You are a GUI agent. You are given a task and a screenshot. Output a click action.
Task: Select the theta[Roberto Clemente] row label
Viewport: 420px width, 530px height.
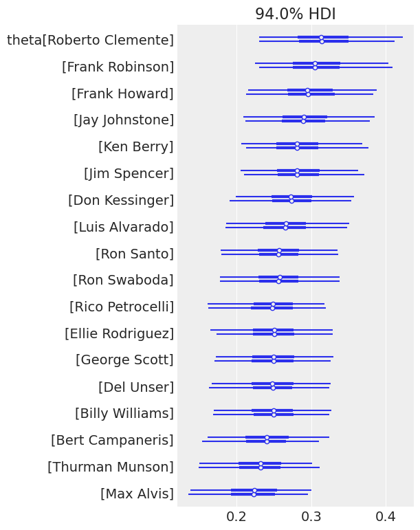(x=90, y=40)
